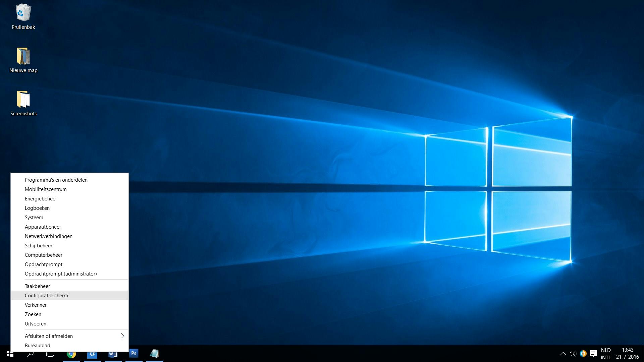
Task: Select Apparaatbeheer menu entry
Action: (43, 227)
